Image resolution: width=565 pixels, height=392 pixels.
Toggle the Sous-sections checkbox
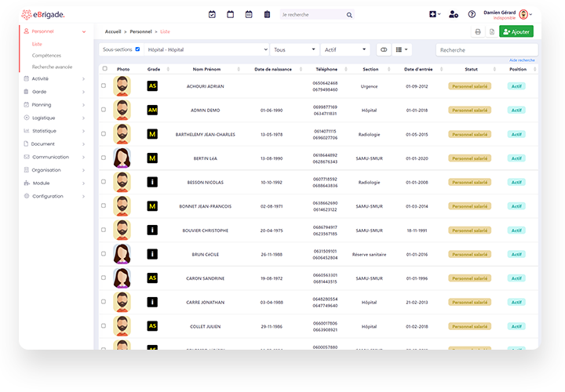[137, 49]
